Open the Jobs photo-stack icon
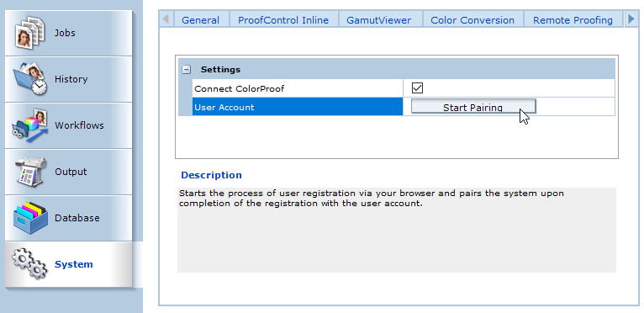 29,33
